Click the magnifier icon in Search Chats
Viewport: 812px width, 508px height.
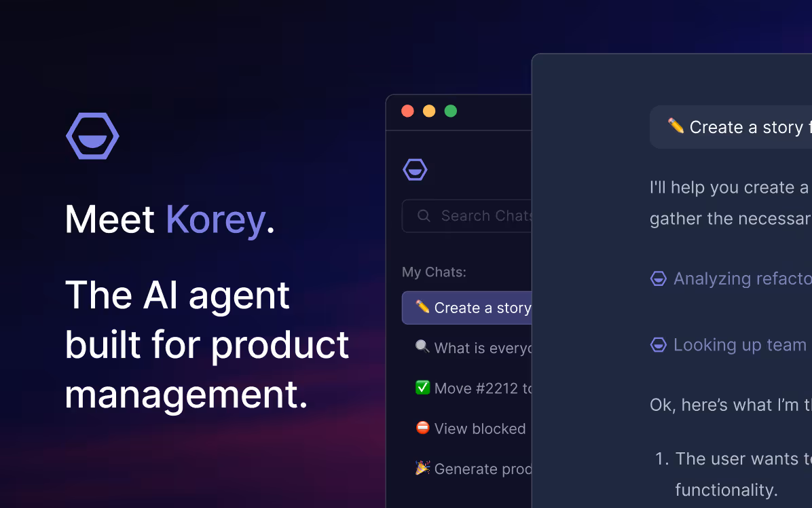click(424, 216)
